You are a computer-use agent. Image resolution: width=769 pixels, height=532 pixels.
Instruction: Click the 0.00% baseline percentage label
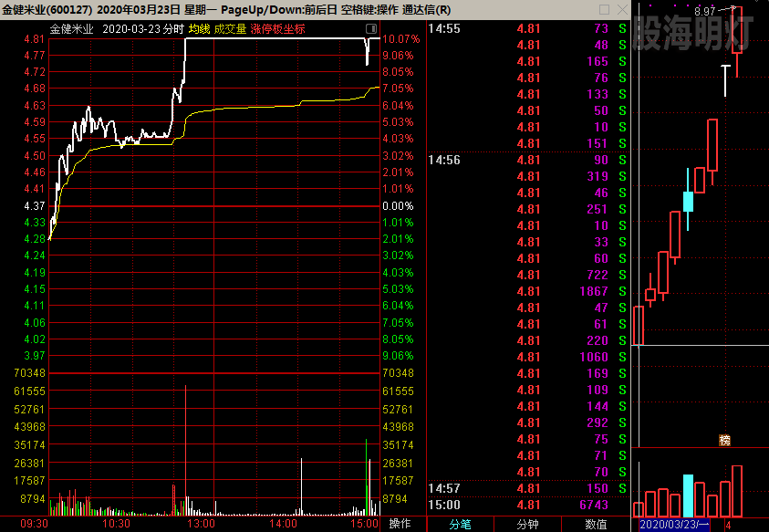pos(398,205)
